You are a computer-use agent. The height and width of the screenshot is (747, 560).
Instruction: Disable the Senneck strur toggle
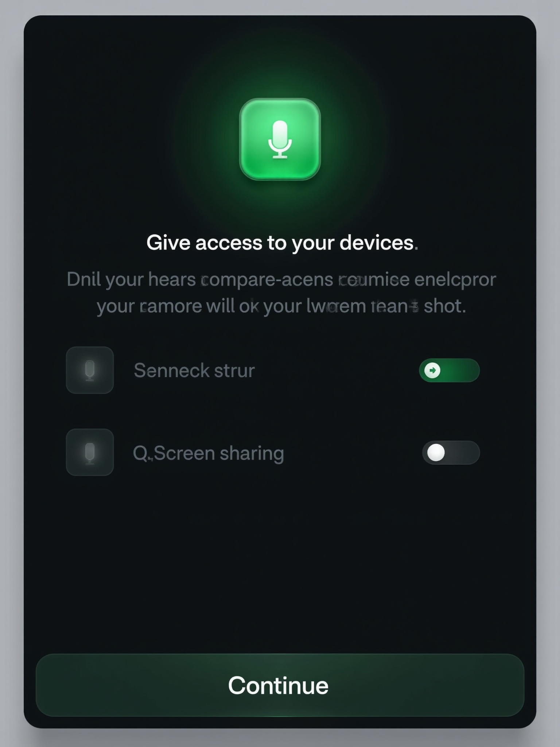pyautogui.click(x=449, y=370)
